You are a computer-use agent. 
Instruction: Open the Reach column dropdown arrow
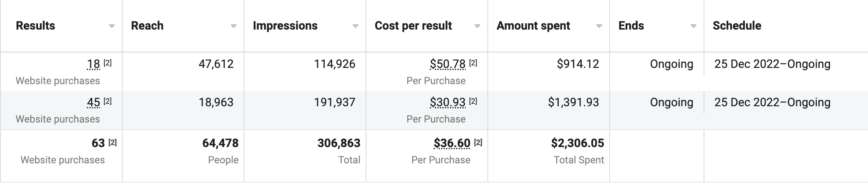pyautogui.click(x=233, y=26)
